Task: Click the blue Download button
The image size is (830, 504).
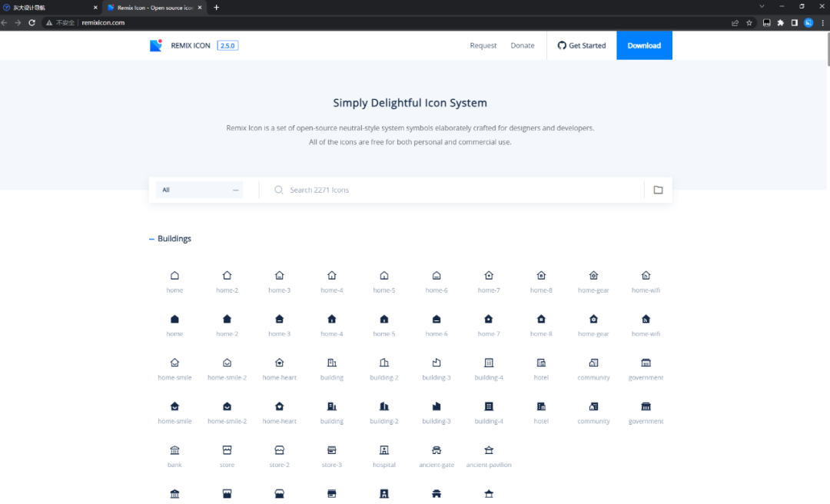Action: 644,45
